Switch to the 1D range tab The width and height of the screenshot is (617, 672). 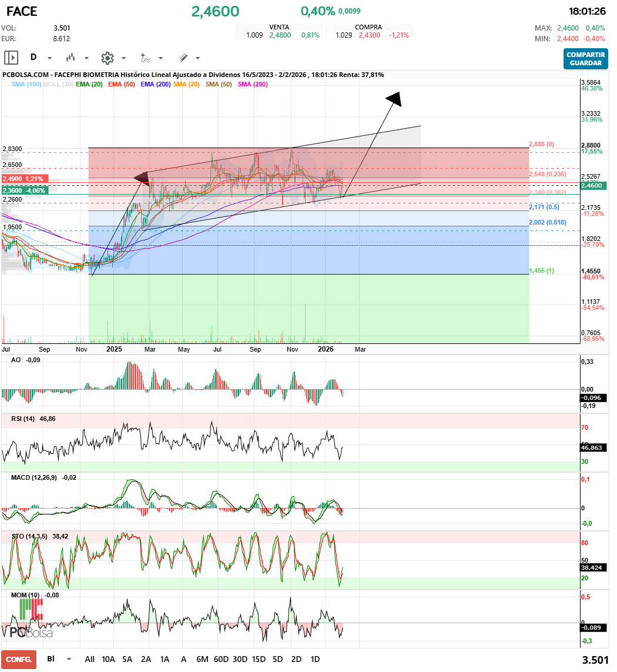click(x=315, y=659)
